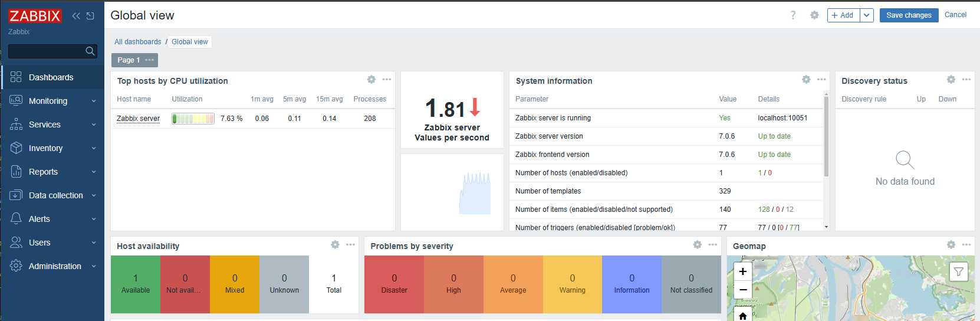
Task: Open actions menu of Top hosts widget
Action: pos(387,79)
